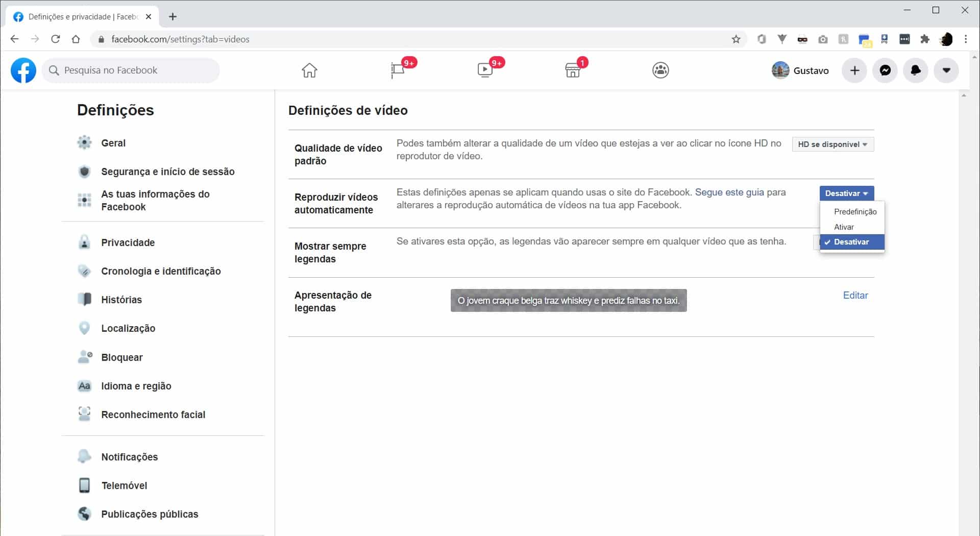Bookmark this page with the star
Screen dimensions: 980x536
tap(736, 39)
